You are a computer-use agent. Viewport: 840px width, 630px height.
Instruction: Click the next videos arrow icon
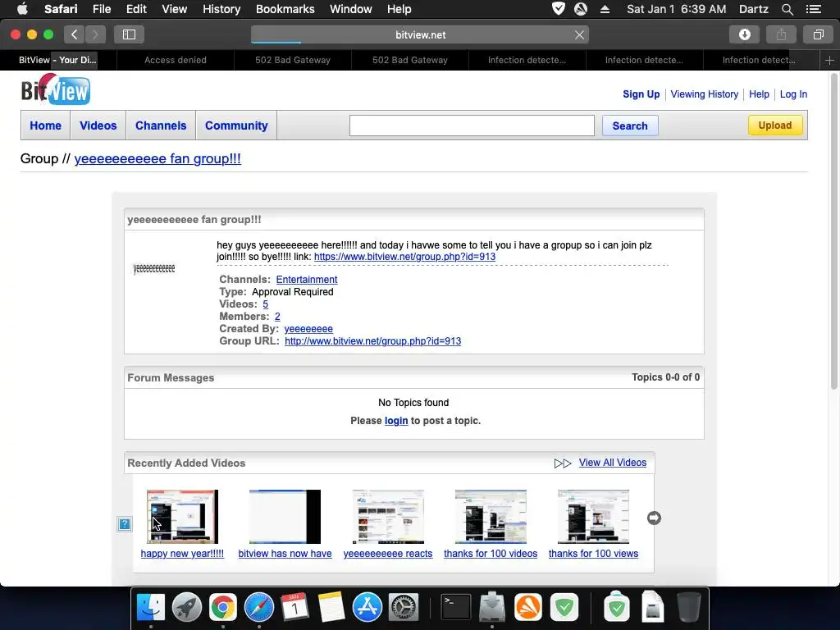pyautogui.click(x=654, y=518)
